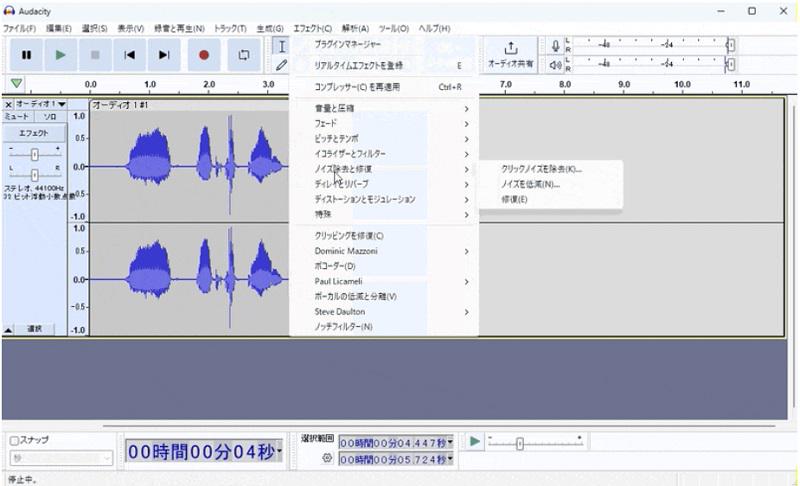800x486 pixels.
Task: Choose コンプレッサー(C)を再適用 menu item
Action: (x=384, y=87)
